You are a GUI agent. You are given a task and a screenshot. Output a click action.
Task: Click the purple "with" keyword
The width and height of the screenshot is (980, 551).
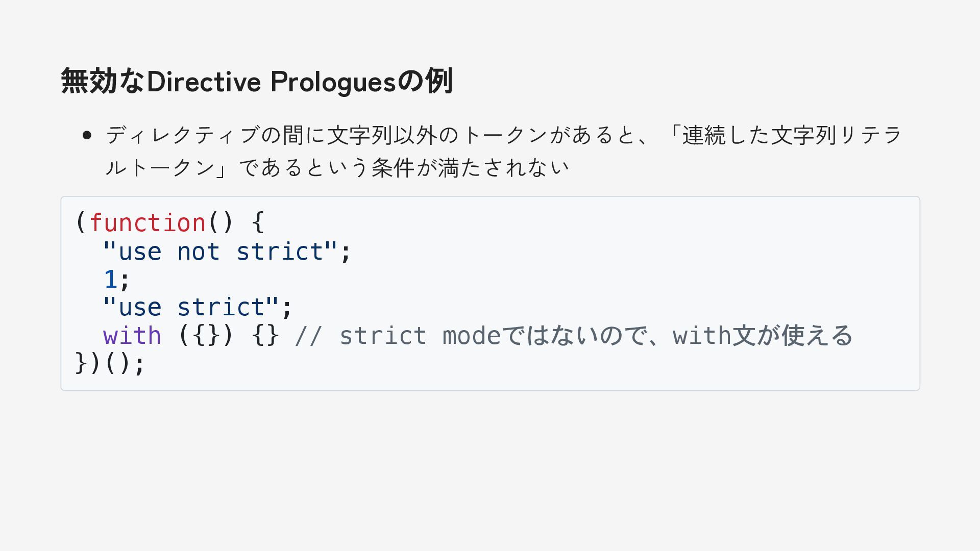[x=132, y=336]
